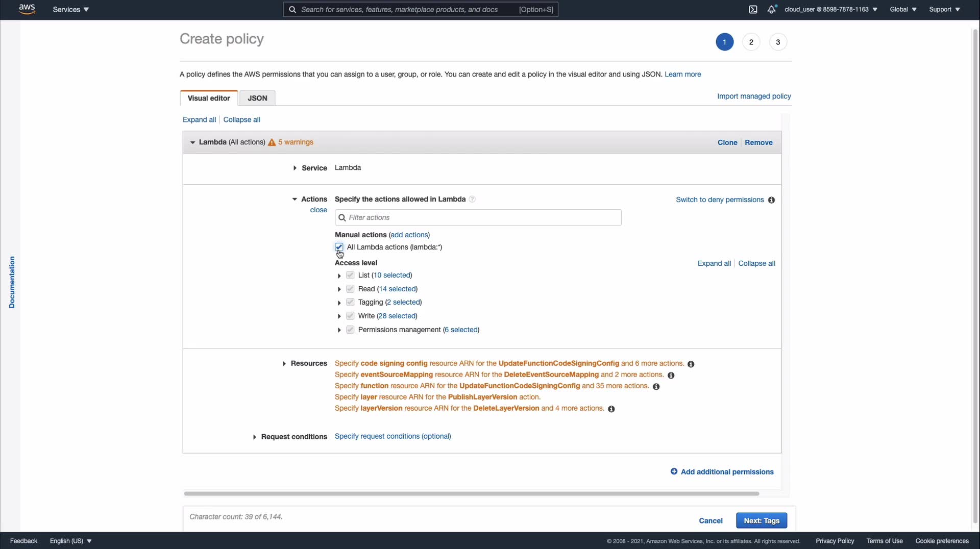This screenshot has width=980, height=549.
Task: Click the search magnifier in top search bar
Action: pos(292,9)
